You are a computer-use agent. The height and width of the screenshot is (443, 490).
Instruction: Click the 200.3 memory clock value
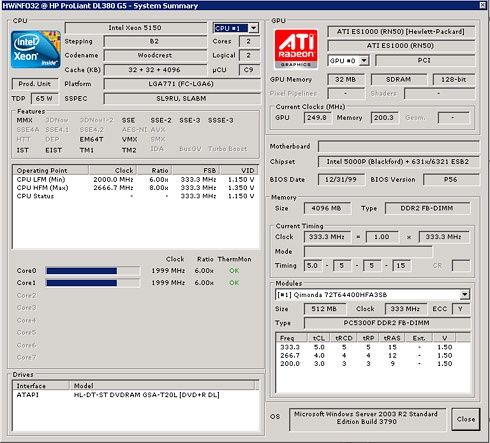click(384, 117)
